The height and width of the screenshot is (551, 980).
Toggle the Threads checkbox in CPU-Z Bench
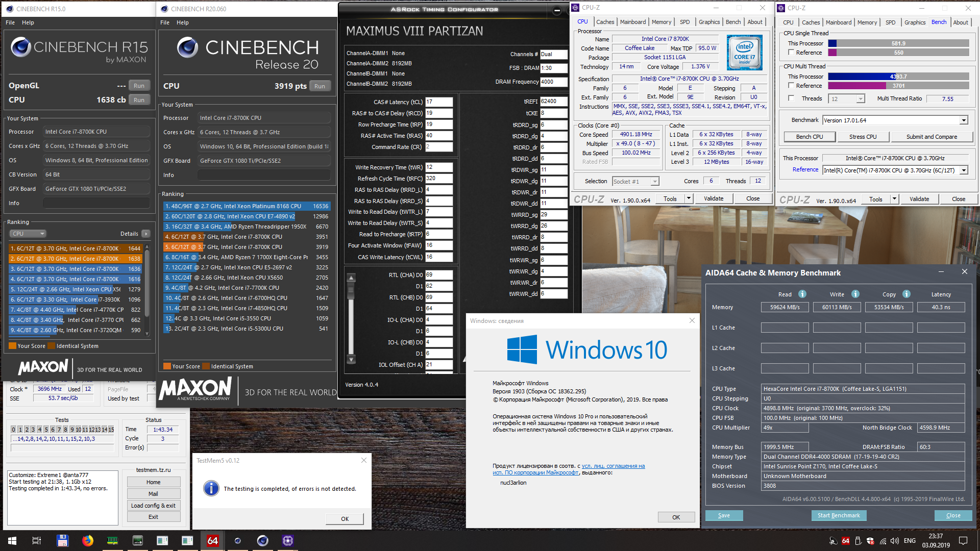(x=791, y=98)
